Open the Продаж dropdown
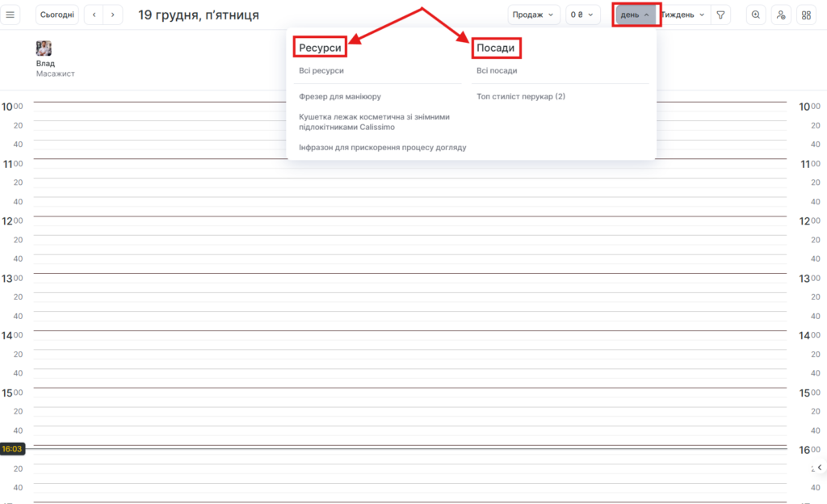This screenshot has height=504, width=827. pyautogui.click(x=533, y=15)
